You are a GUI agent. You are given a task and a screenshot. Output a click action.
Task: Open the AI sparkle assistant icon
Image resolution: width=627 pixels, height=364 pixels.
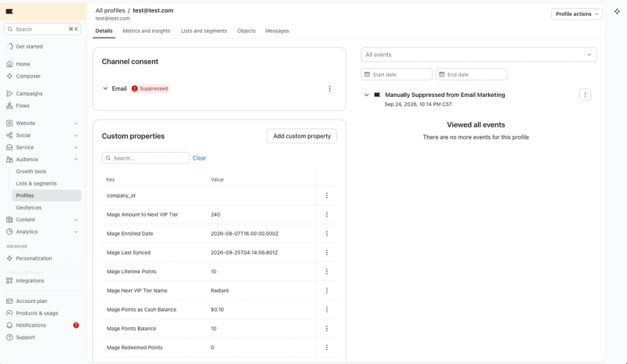point(617,12)
